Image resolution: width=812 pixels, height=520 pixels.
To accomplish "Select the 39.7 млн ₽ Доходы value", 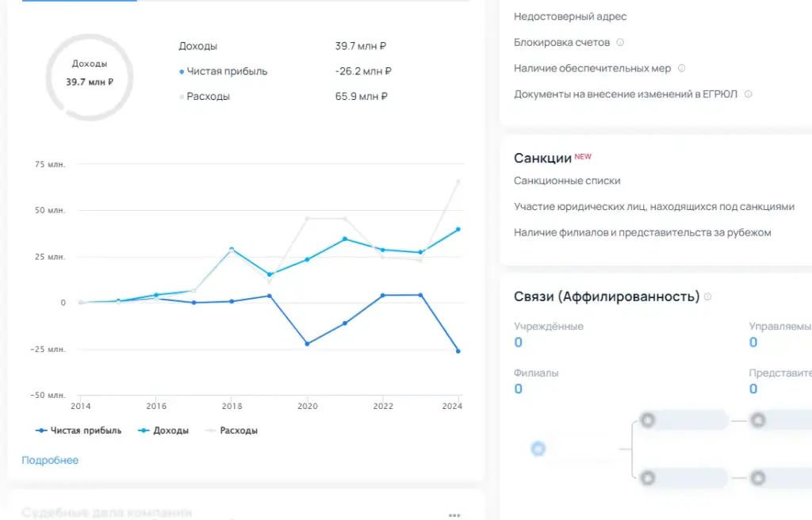I will tap(361, 46).
